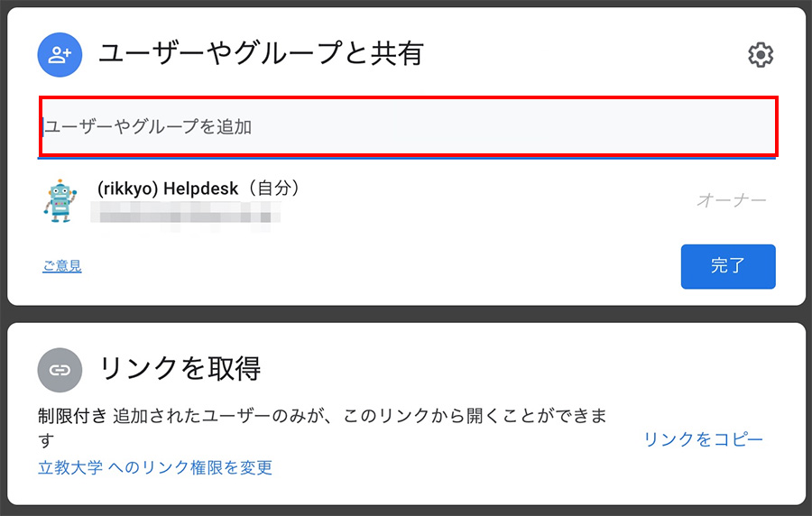Open the ご意見 feedback link
The height and width of the screenshot is (516, 812).
point(62,266)
